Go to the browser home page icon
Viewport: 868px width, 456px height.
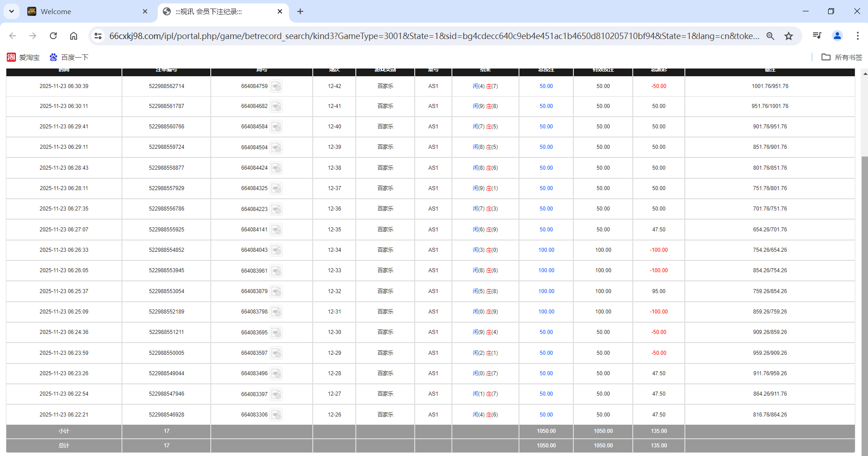[73, 36]
